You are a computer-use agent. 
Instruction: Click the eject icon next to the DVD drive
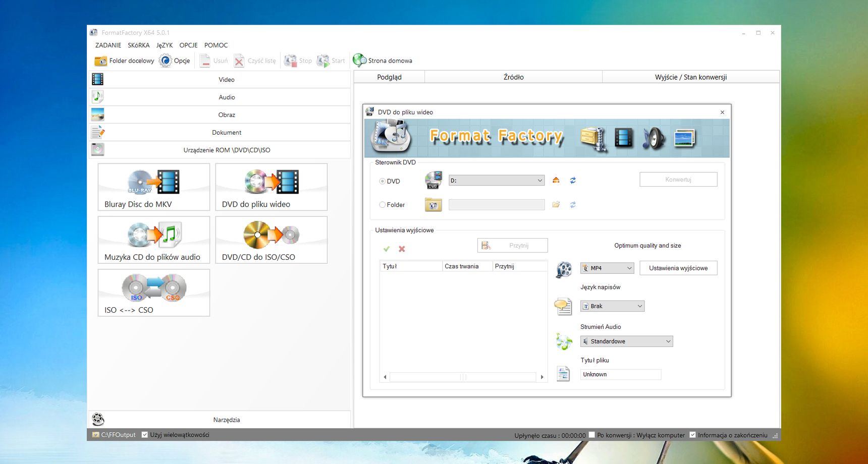[x=556, y=180]
